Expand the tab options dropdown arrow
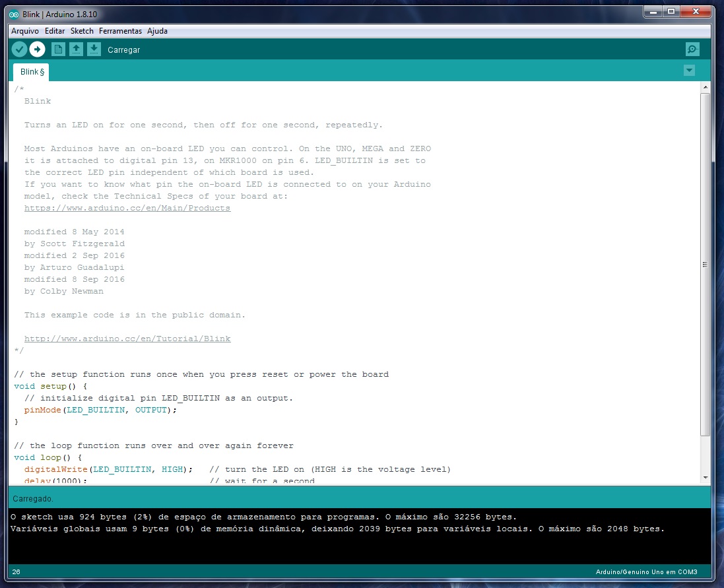This screenshot has width=724, height=588. coord(690,71)
